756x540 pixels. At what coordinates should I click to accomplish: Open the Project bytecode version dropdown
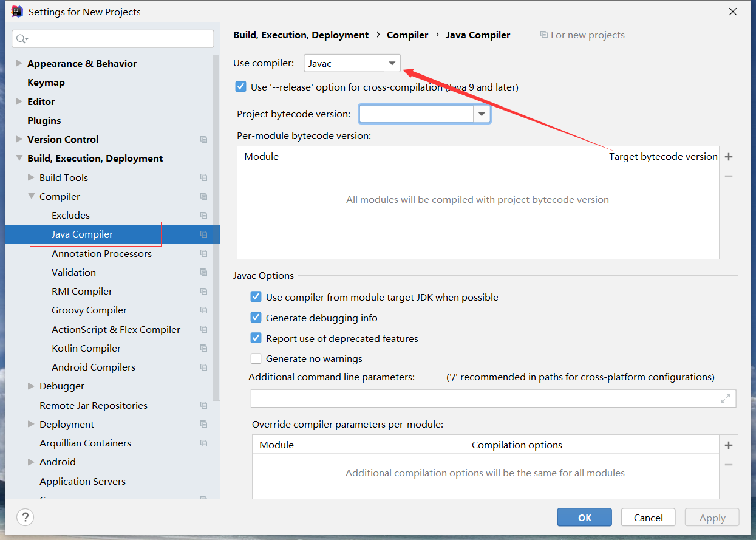click(482, 114)
